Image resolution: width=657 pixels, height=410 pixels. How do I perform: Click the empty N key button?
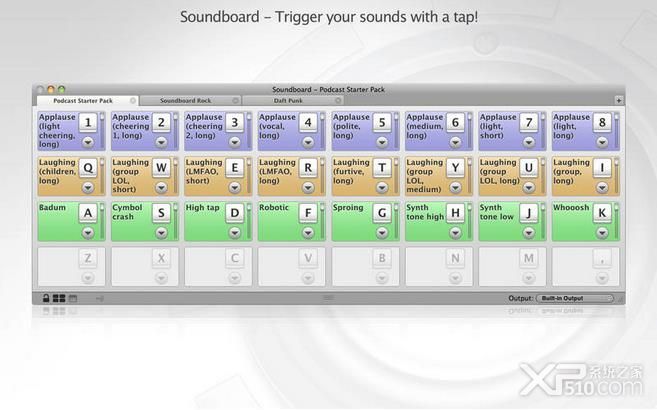pos(455,258)
